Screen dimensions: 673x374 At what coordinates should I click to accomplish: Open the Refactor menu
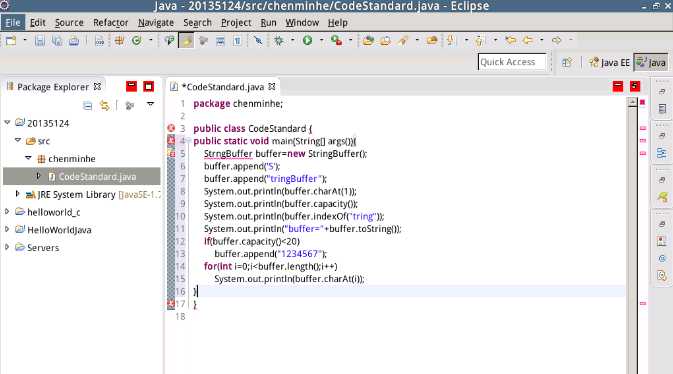111,23
